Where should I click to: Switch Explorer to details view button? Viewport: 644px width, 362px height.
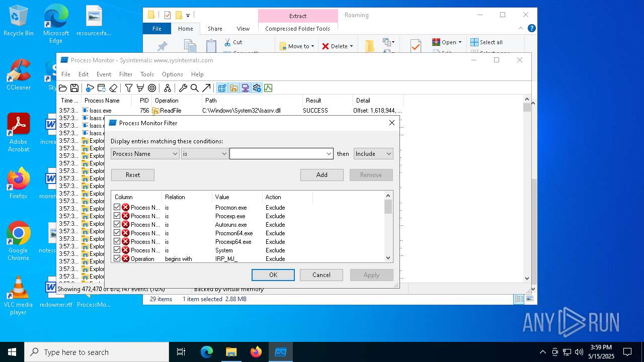click(519, 299)
